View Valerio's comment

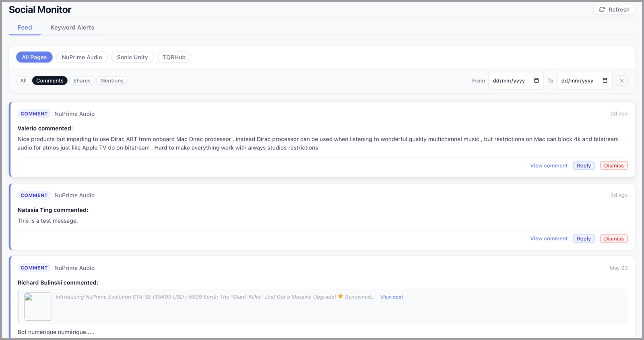coord(549,166)
